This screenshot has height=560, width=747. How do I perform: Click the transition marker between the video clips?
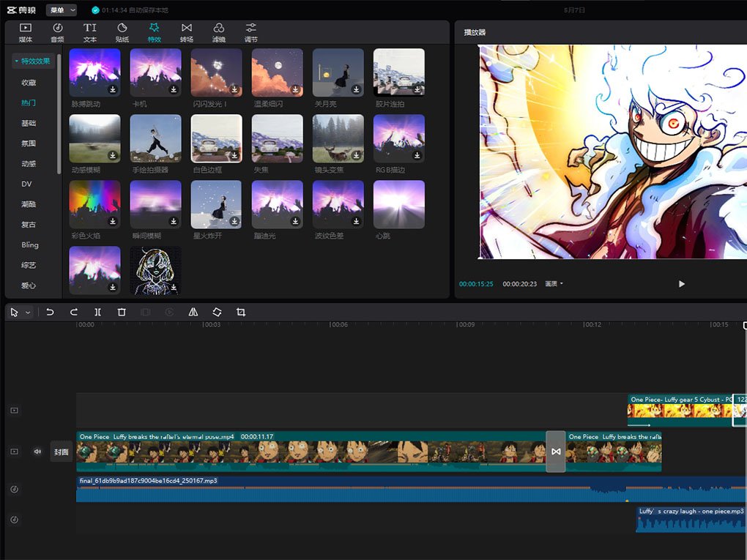click(x=556, y=451)
